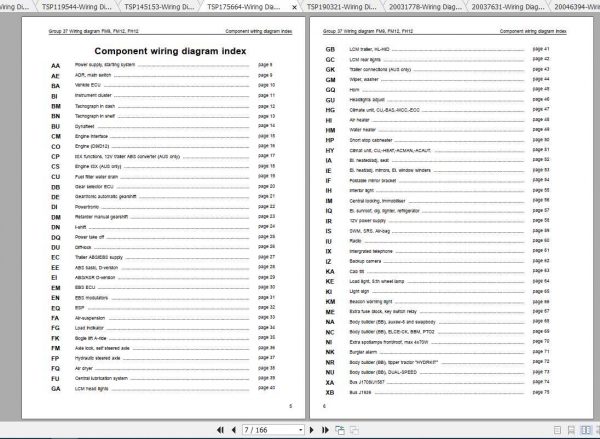This screenshot has height=439, width=600.
Task: Open the 20046394-Wir... tab
Action: tap(577, 7)
